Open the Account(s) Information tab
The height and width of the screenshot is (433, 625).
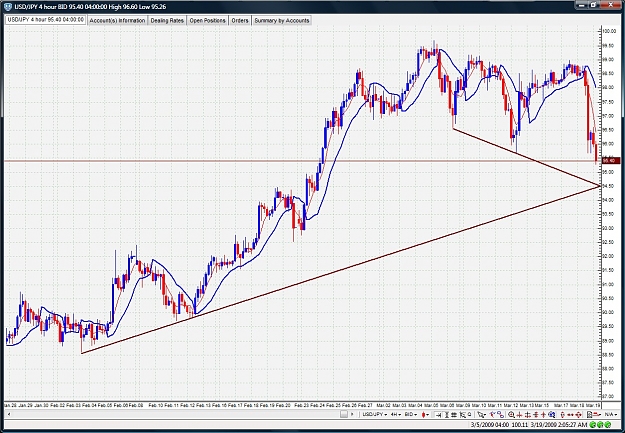117,20
